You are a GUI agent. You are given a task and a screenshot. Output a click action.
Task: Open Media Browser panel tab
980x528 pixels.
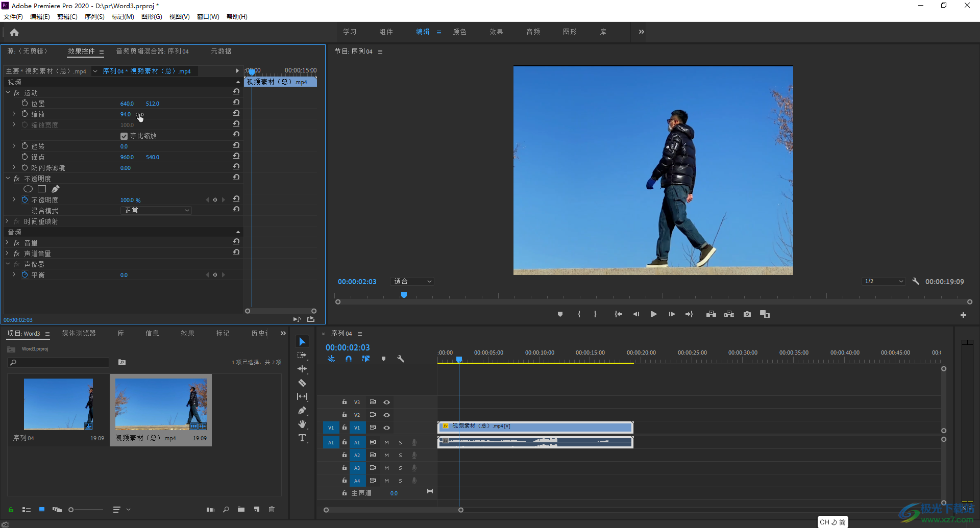tap(79, 333)
